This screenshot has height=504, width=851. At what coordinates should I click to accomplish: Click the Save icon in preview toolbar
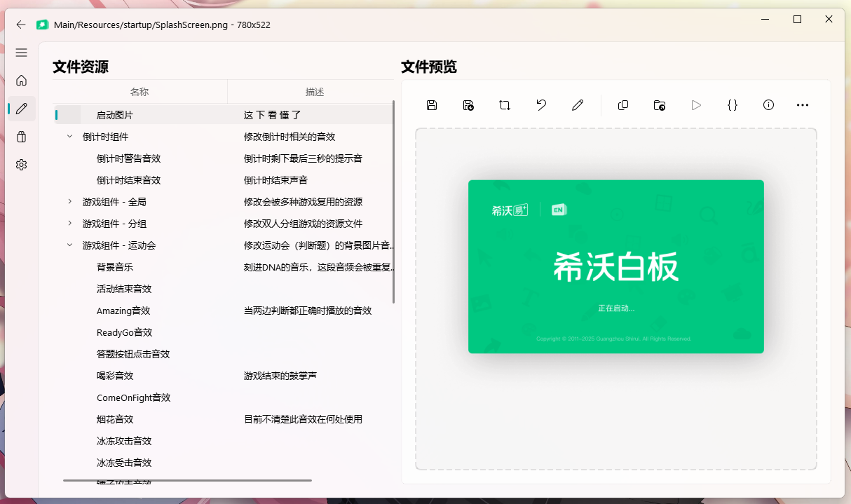pyautogui.click(x=432, y=105)
